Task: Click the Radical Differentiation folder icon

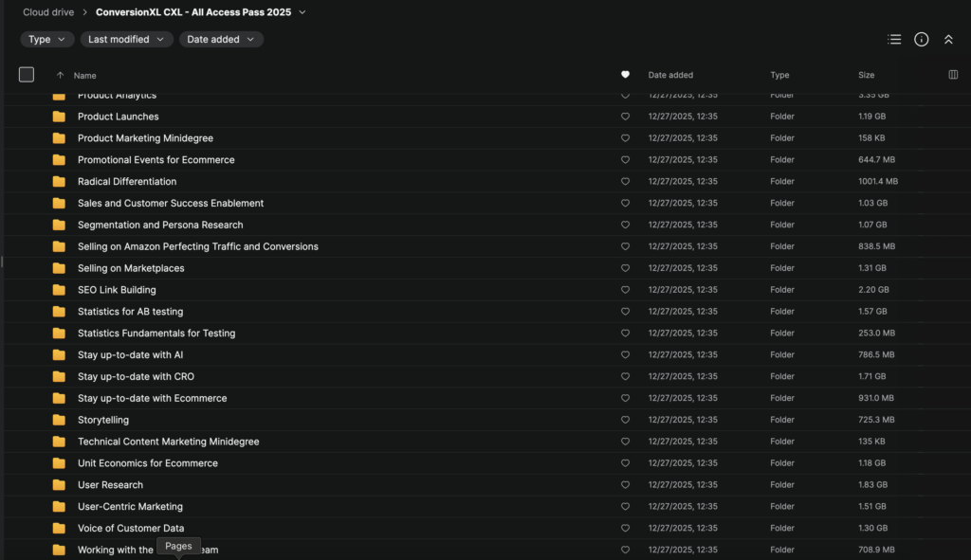Action: (59, 182)
